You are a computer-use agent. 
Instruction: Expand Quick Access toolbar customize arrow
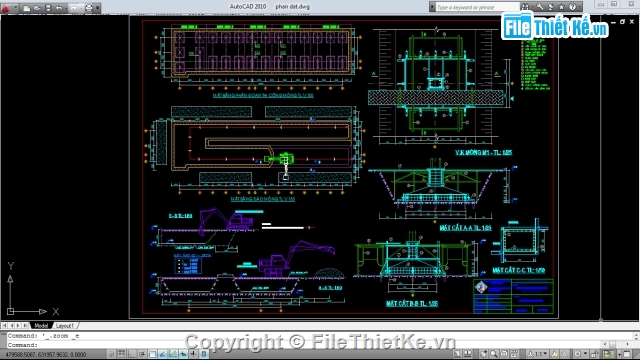pos(98,8)
